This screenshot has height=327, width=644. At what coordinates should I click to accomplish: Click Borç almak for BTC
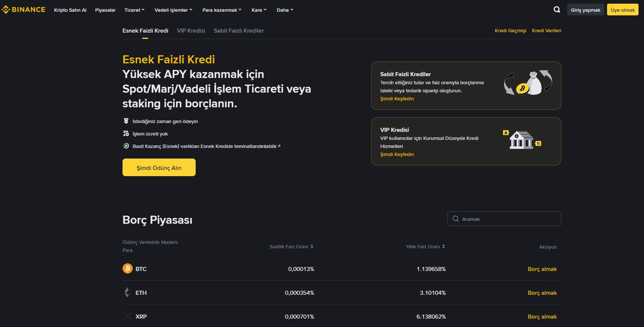pos(542,269)
